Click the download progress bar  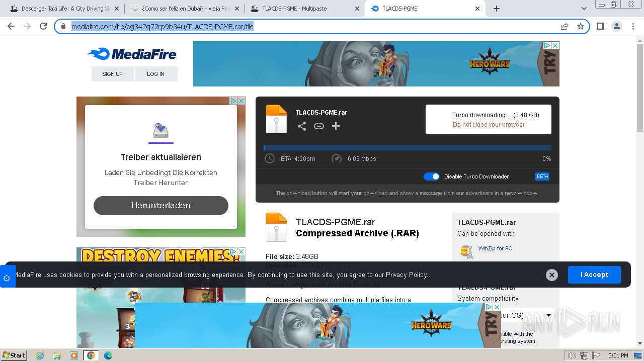[408, 148]
